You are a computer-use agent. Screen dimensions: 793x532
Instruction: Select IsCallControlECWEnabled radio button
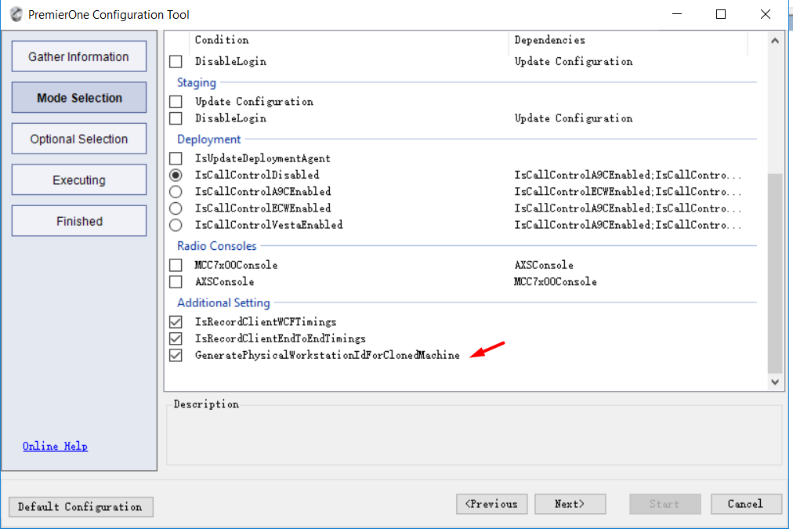coord(176,208)
